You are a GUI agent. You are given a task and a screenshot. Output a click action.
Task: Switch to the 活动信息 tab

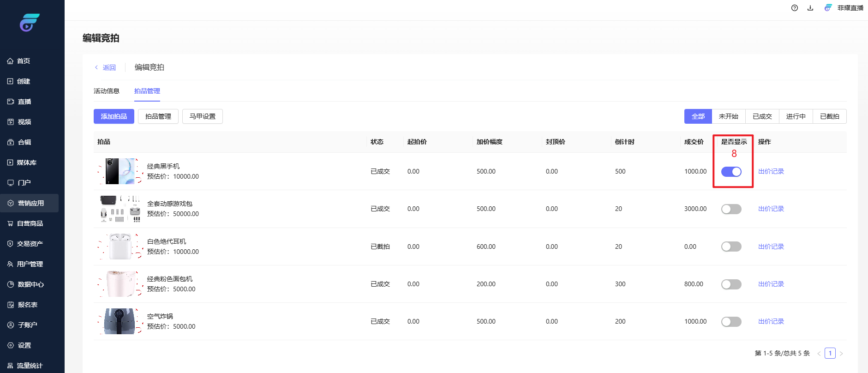[107, 91]
